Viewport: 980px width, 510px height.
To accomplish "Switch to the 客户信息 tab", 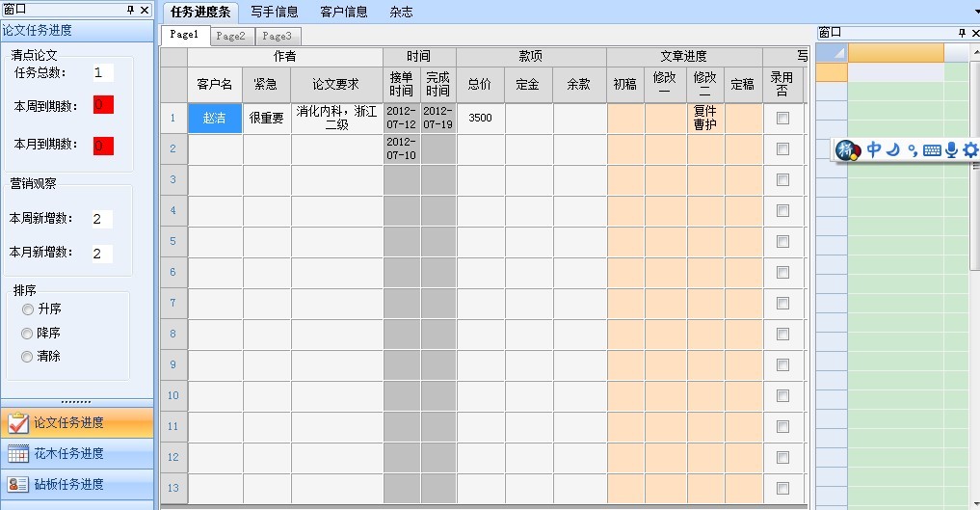I will [344, 12].
